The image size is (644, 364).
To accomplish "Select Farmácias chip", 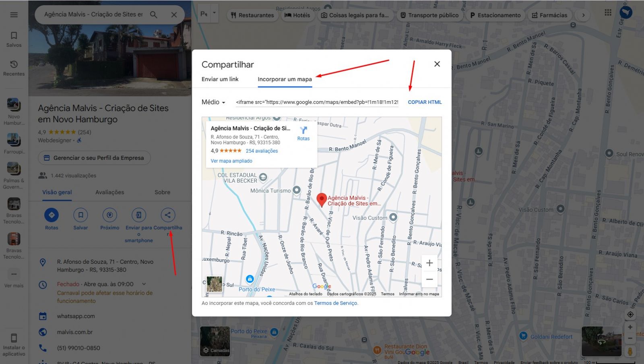I will (549, 15).
